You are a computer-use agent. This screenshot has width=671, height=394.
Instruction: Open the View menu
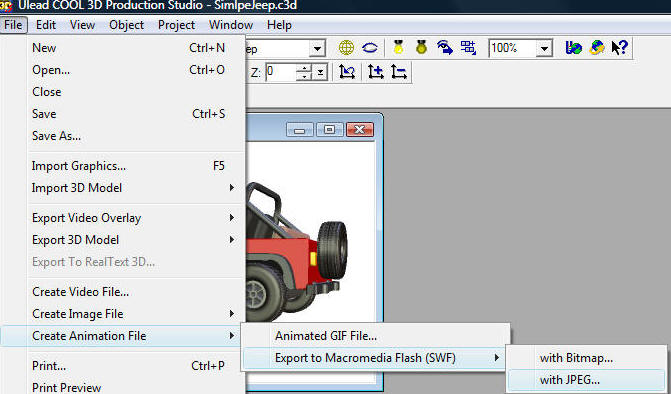82,25
